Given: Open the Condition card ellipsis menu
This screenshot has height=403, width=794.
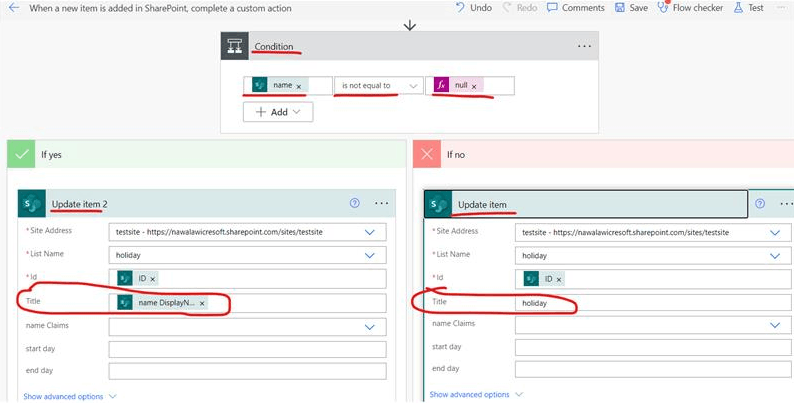Looking at the screenshot, I should tap(584, 46).
